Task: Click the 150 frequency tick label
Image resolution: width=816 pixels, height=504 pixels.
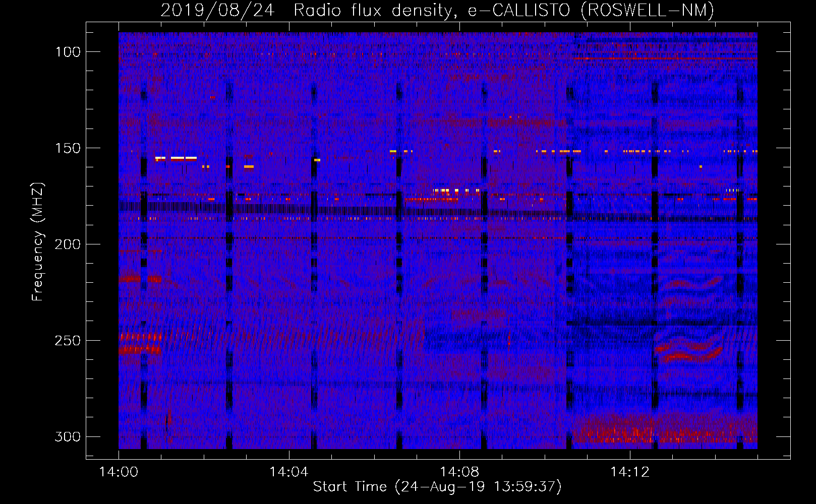Action: click(68, 148)
